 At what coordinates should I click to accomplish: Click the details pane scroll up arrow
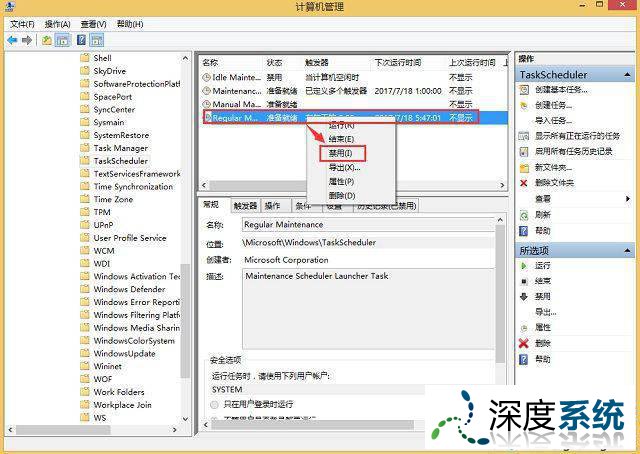[x=500, y=220]
